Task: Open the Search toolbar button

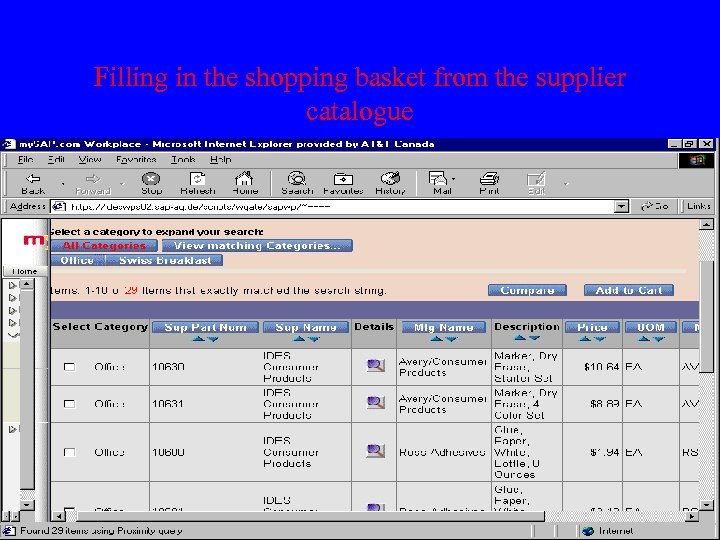Action: point(297,184)
